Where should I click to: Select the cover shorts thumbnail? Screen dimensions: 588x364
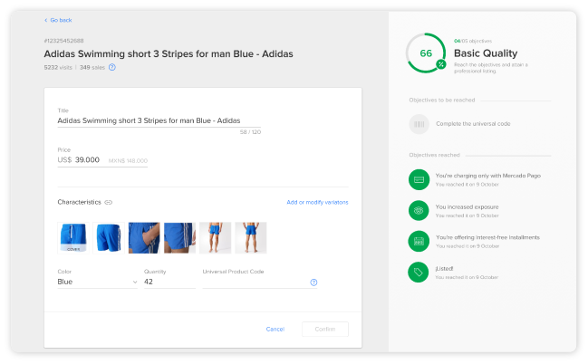tap(73, 237)
